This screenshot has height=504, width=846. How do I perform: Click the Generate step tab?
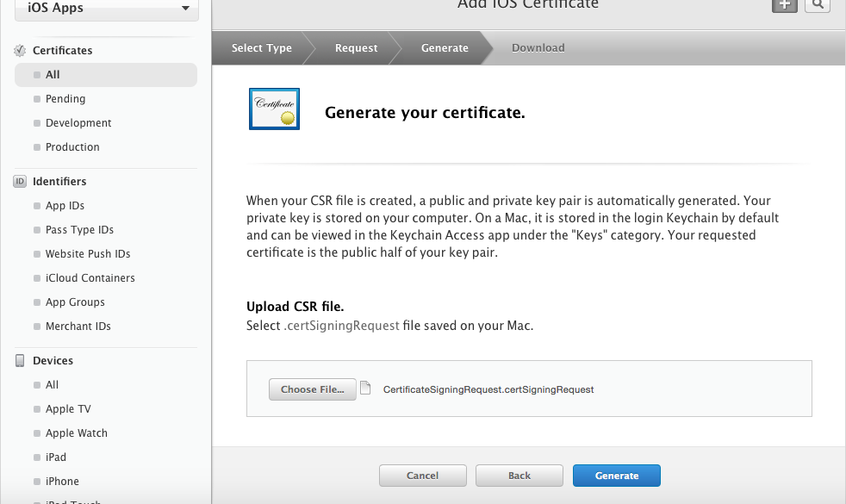[445, 48]
